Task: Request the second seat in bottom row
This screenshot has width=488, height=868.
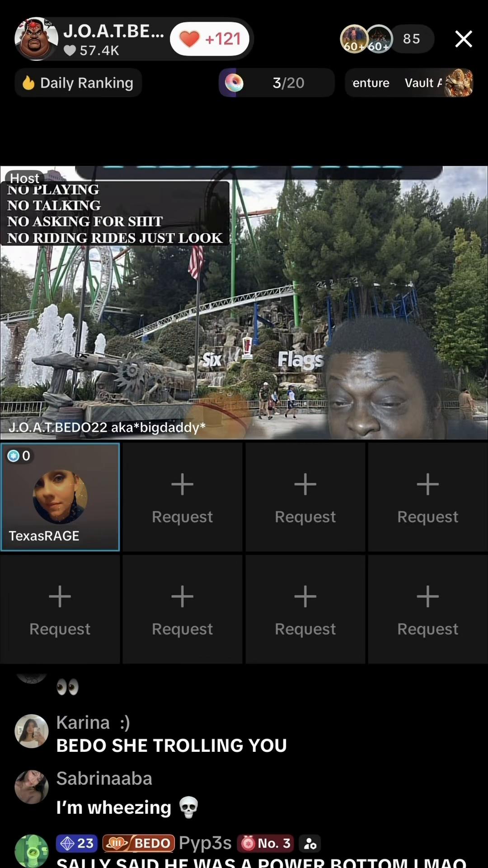Action: [183, 609]
